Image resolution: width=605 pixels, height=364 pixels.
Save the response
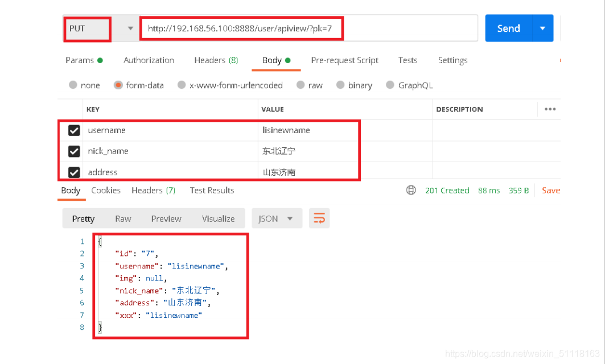pos(551,191)
